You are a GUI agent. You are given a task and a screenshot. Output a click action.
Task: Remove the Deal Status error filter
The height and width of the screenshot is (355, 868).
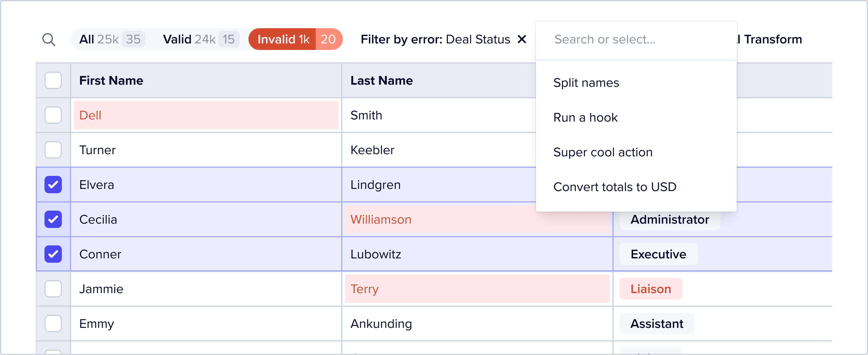coord(522,39)
